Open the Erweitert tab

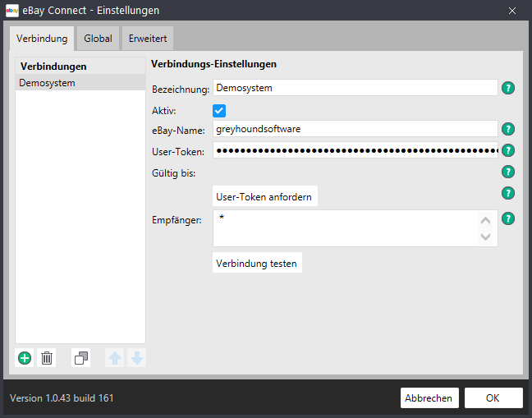coord(148,39)
